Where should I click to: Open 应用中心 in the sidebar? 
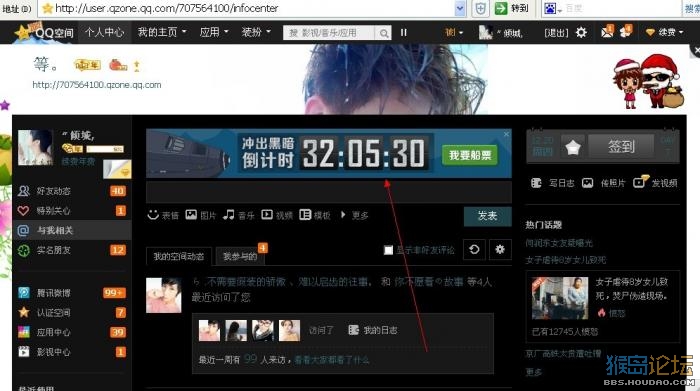point(54,332)
